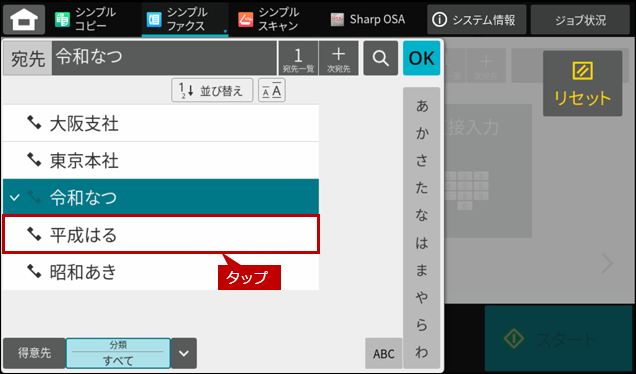Select the contact 平成はる
636x374 pixels.
pyautogui.click(x=161, y=234)
